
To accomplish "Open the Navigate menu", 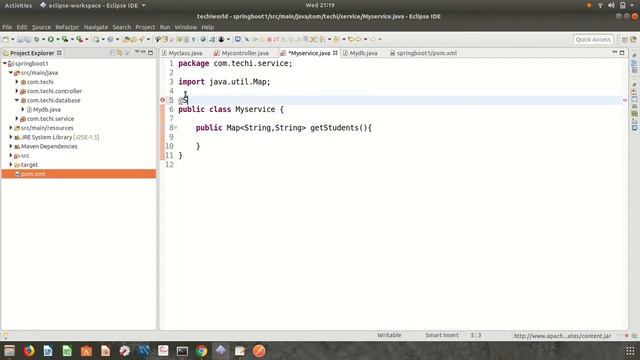I will 96,27.
